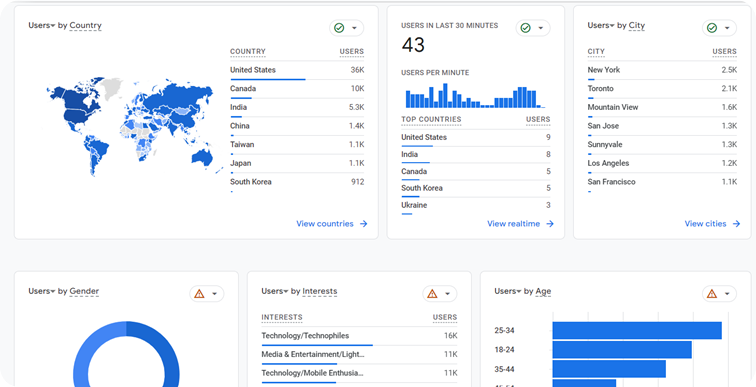The height and width of the screenshot is (387, 756).
Task: Open Users metric dropdown in by Gender card
Action: tap(41, 291)
